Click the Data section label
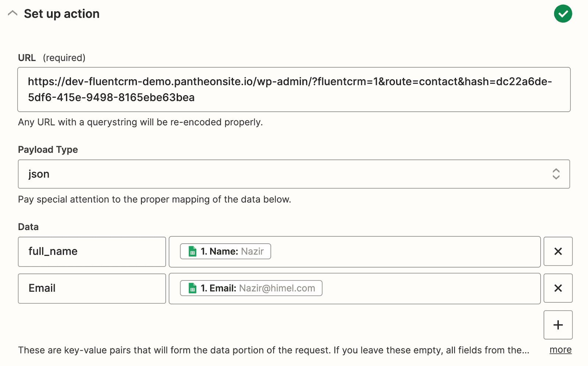Screen dimensions: 588x366 click(x=28, y=227)
